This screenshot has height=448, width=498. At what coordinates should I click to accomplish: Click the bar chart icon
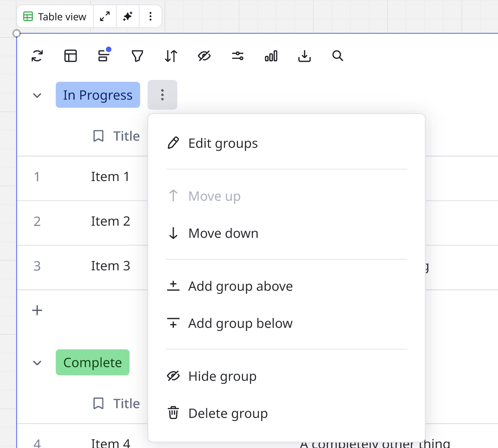coord(271,56)
